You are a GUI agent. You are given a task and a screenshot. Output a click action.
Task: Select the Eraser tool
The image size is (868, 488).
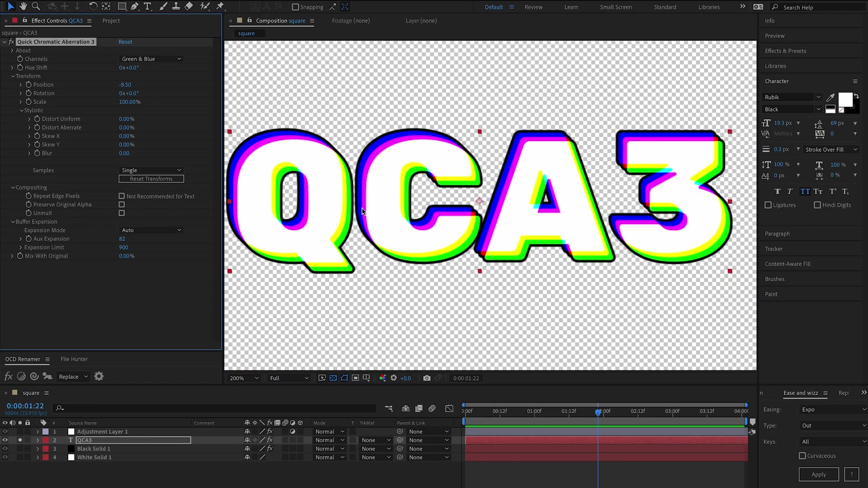[189, 6]
